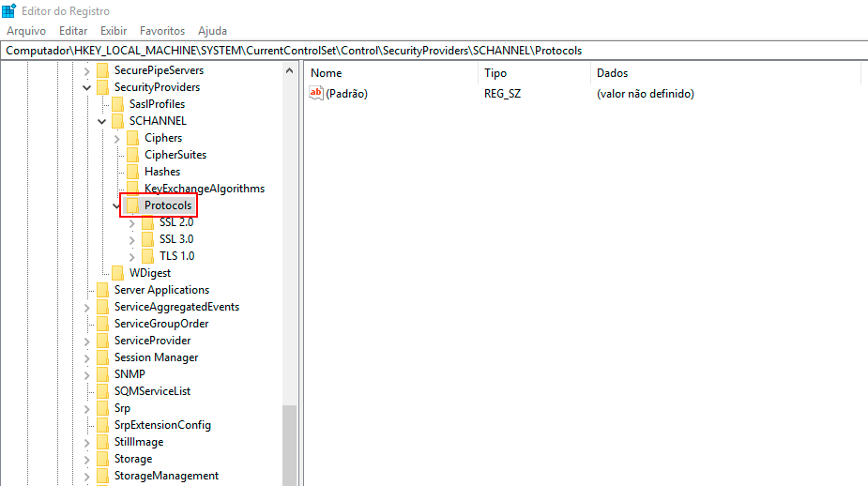
Task: Click the TLS 1.0 folder icon
Action: click(147, 256)
